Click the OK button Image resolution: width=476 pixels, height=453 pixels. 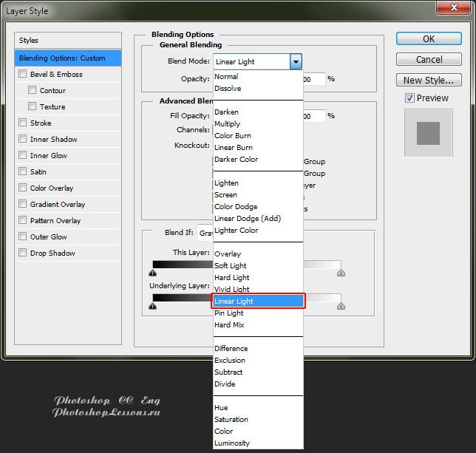(429, 39)
